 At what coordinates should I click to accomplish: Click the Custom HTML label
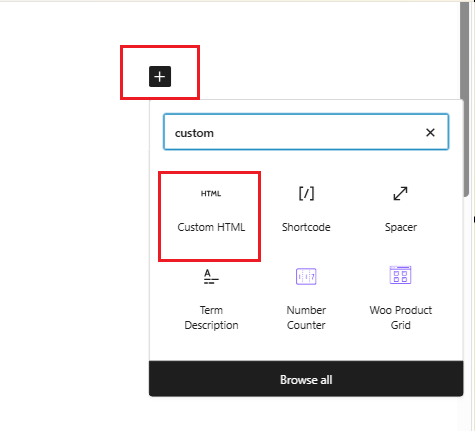(211, 227)
